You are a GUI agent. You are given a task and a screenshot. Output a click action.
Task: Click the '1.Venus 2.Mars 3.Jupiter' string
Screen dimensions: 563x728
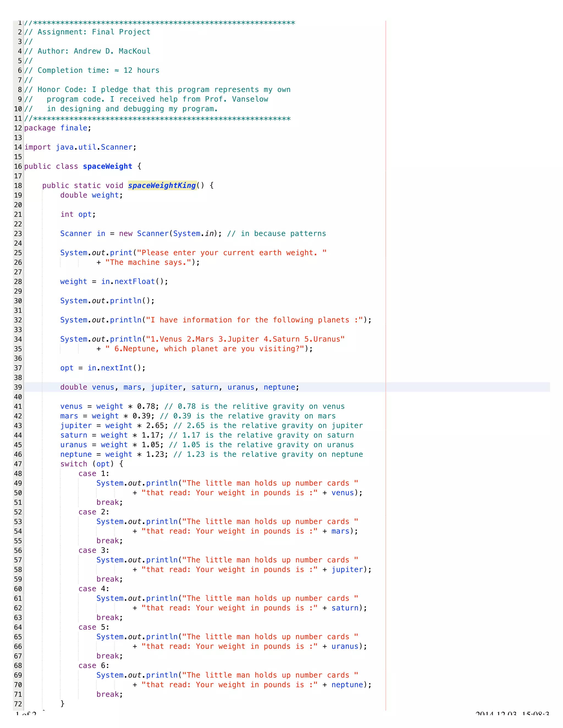(x=245, y=339)
